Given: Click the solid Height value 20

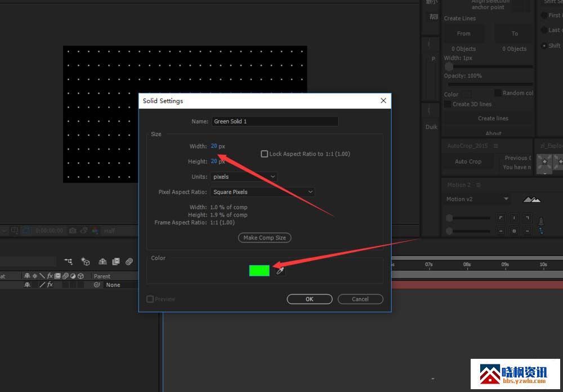Looking at the screenshot, I should [x=214, y=161].
